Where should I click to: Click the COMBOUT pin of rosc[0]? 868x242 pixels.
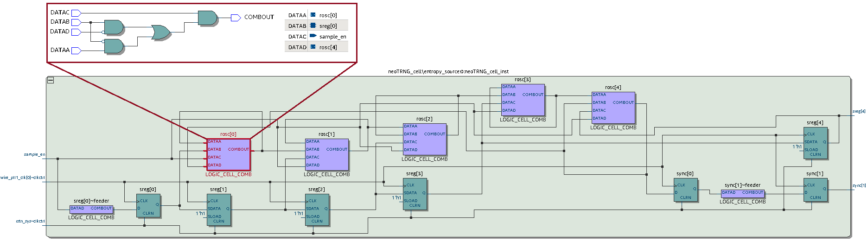[x=238, y=149]
